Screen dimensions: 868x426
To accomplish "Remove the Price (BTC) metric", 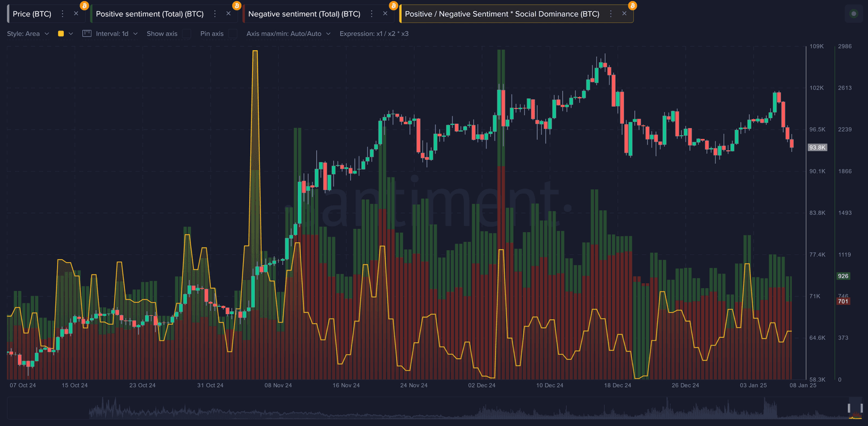I will pos(76,14).
